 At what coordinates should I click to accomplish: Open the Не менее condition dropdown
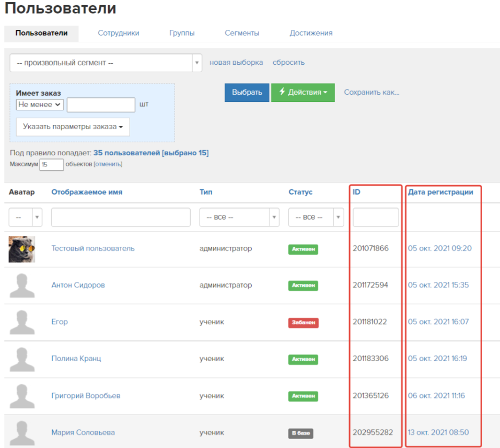pos(40,105)
